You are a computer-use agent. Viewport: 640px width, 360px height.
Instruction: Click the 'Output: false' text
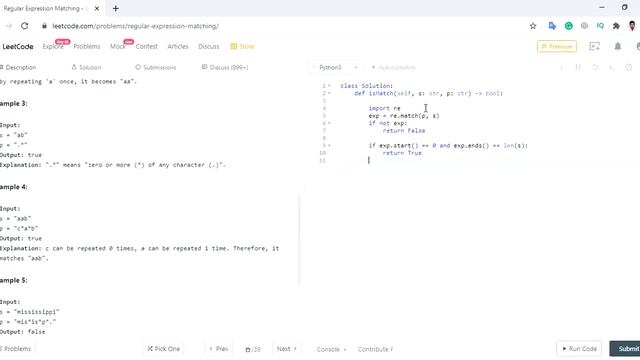pos(22,332)
